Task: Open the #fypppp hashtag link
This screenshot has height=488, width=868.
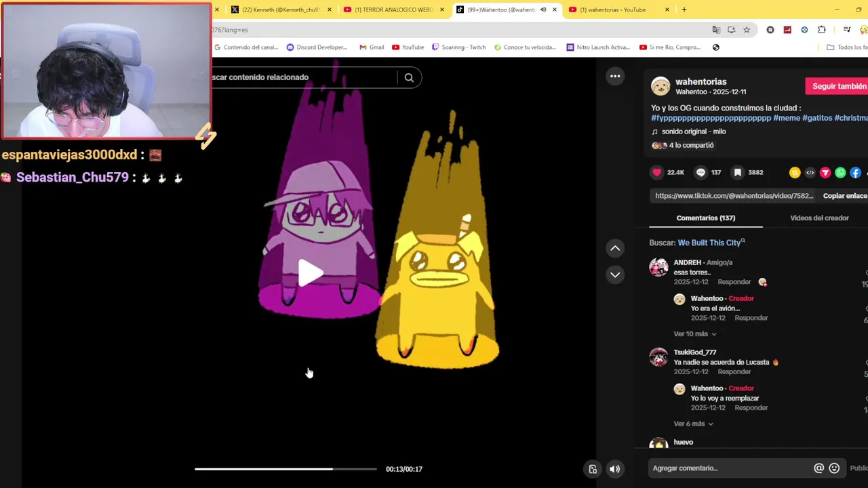Action: pos(711,118)
